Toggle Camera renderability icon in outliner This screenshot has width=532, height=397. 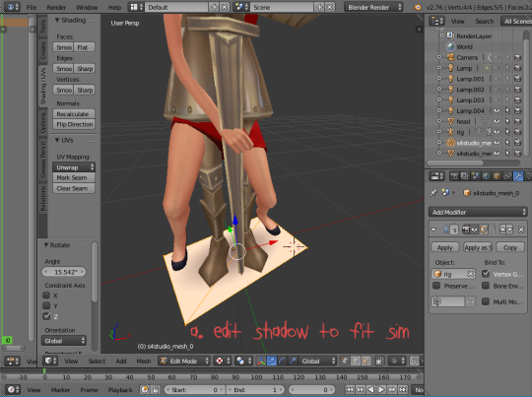pos(518,57)
